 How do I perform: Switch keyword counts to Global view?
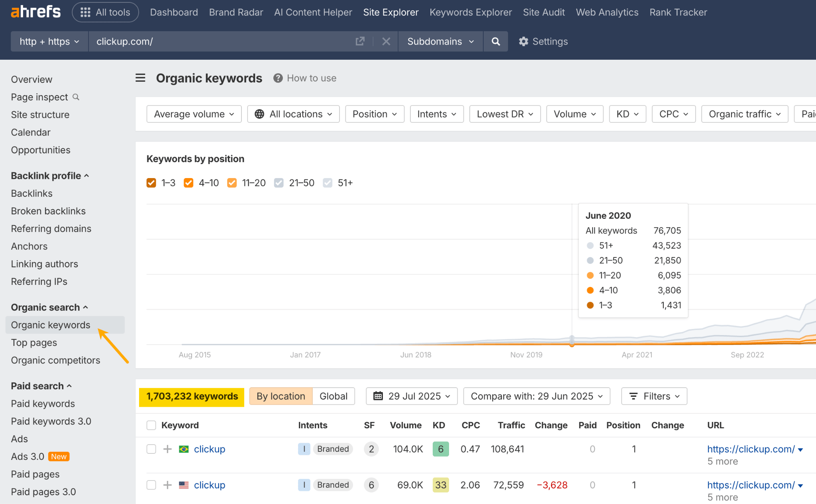tap(333, 396)
